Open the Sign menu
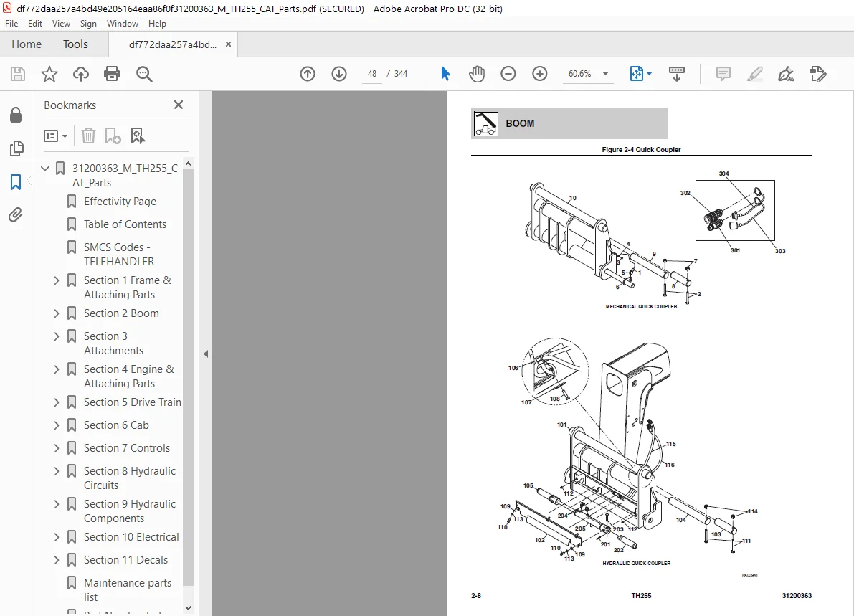The height and width of the screenshot is (616, 854). (88, 24)
